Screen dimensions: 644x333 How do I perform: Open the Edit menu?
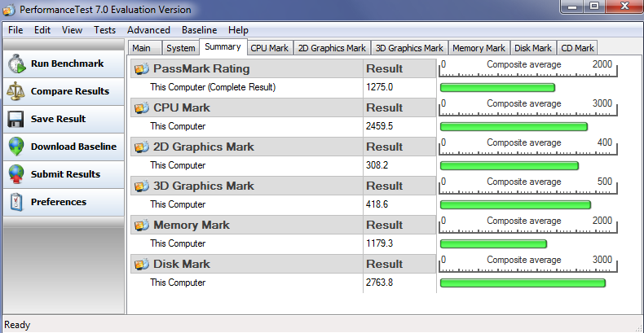coord(42,30)
